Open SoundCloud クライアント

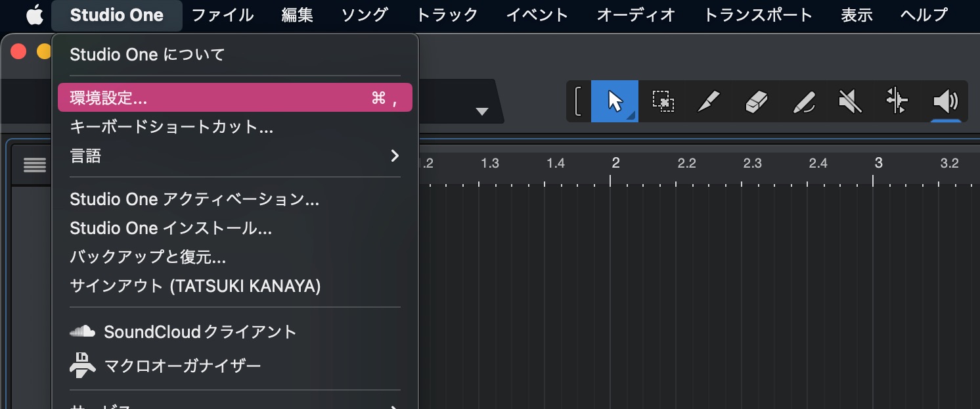235,331
